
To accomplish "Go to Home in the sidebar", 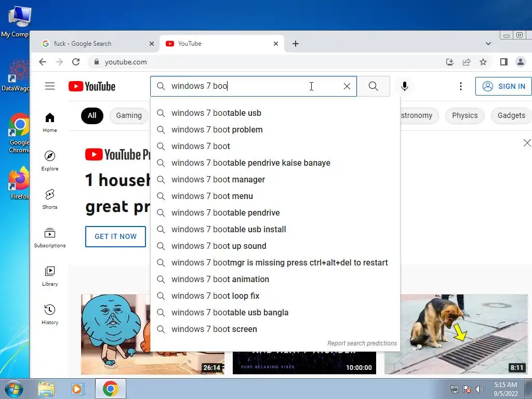I will pos(50,123).
